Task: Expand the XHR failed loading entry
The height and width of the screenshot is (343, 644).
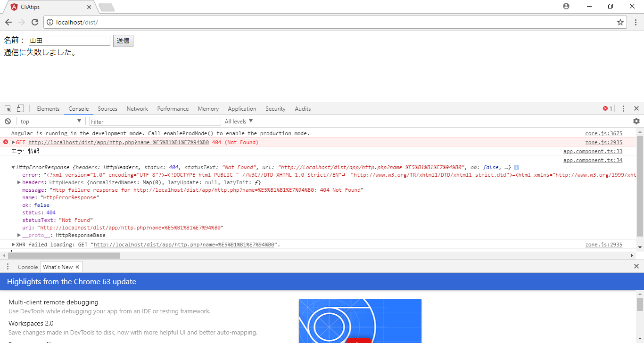Action: [x=14, y=245]
